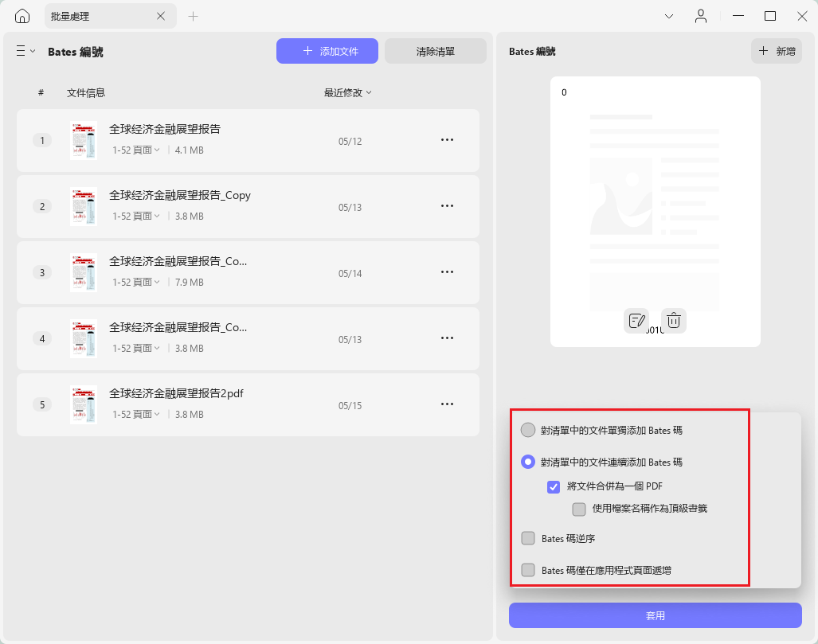This screenshot has width=818, height=644.
Task: Minimize the window
Action: pos(738,16)
